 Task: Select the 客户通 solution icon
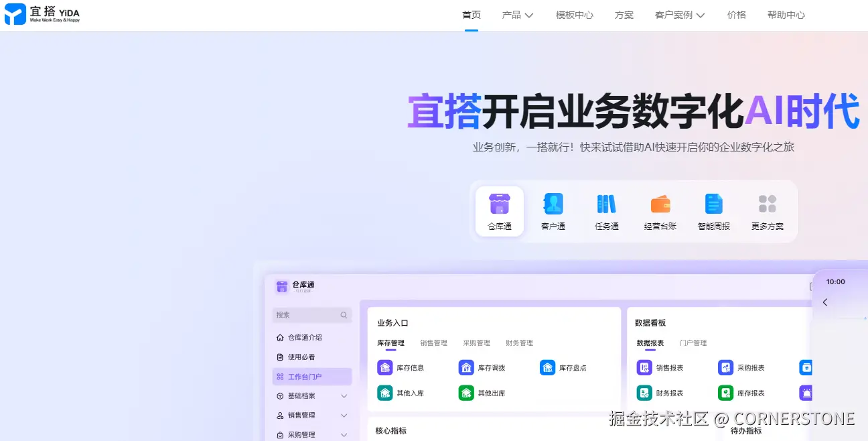(553, 203)
